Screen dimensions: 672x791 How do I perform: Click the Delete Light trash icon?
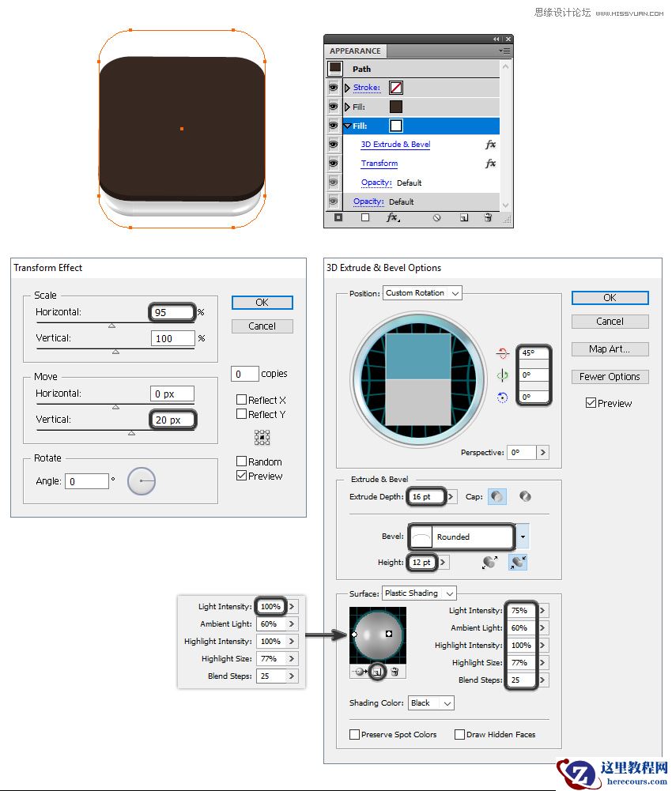tap(395, 672)
